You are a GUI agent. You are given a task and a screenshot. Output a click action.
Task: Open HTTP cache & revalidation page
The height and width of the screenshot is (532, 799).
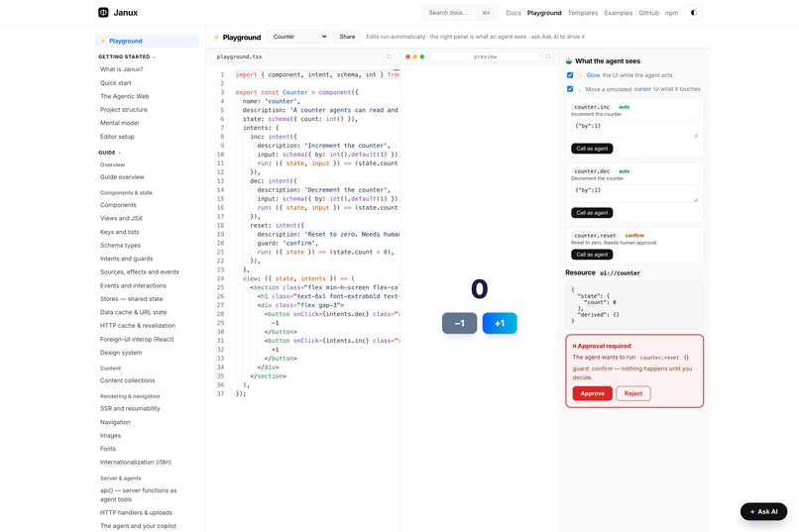(x=138, y=325)
